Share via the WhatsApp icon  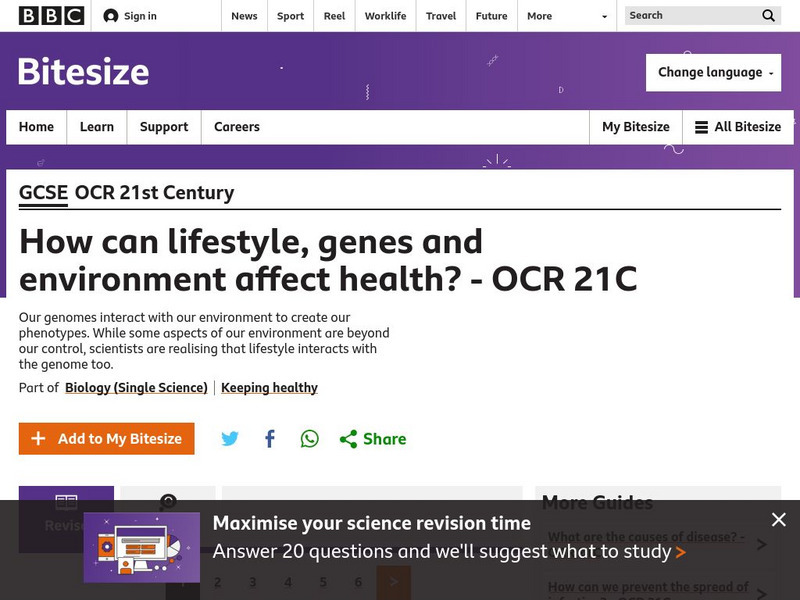(310, 439)
